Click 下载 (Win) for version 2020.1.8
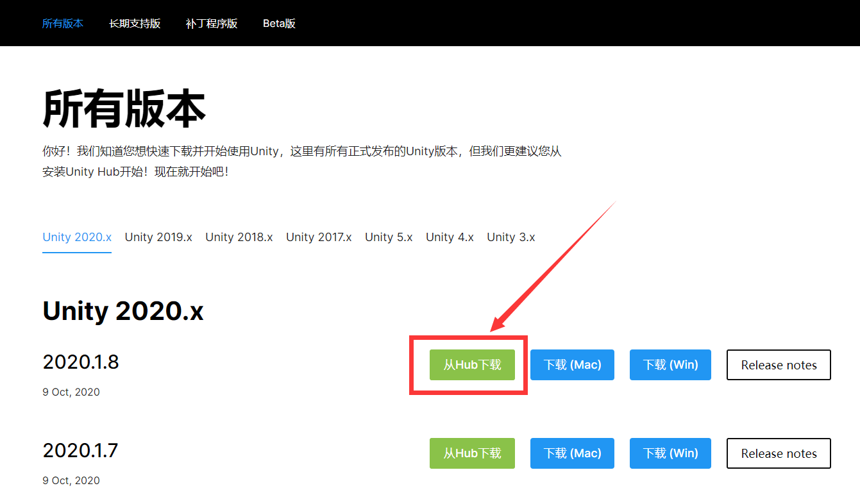 (670, 365)
